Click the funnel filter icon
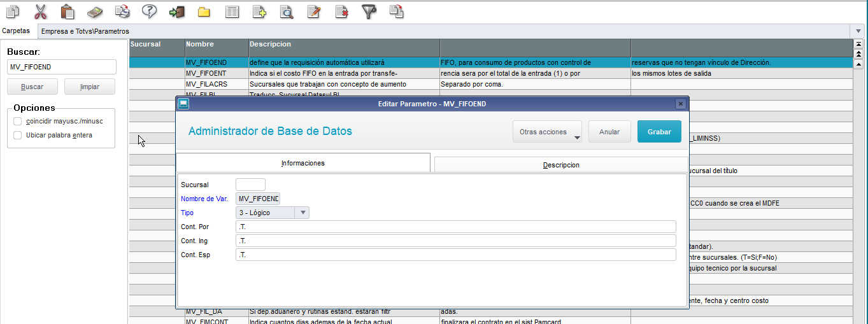868x324 pixels. tap(369, 11)
